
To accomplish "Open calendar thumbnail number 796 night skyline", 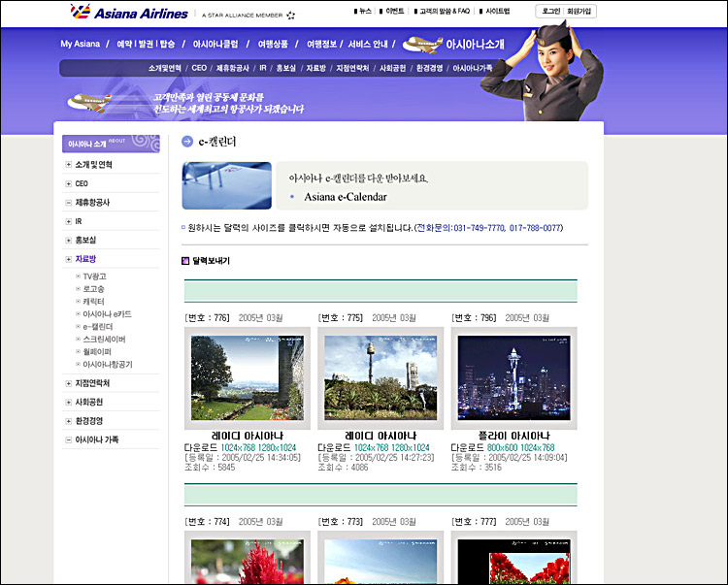I will point(513,378).
